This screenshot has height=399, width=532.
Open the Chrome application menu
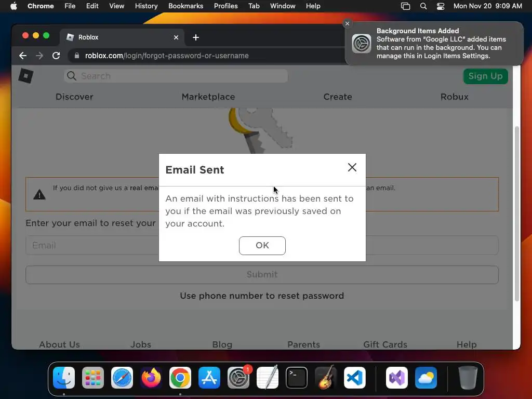pyautogui.click(x=41, y=6)
